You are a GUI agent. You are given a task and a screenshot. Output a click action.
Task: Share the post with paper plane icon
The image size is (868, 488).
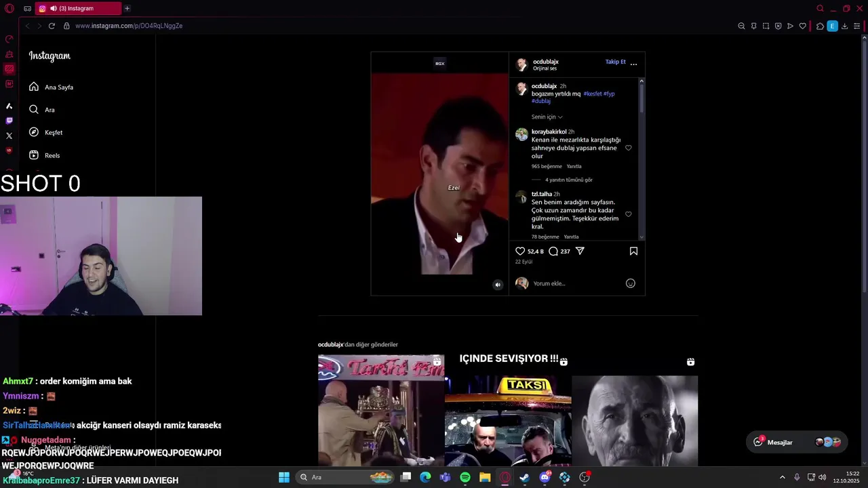coord(580,251)
